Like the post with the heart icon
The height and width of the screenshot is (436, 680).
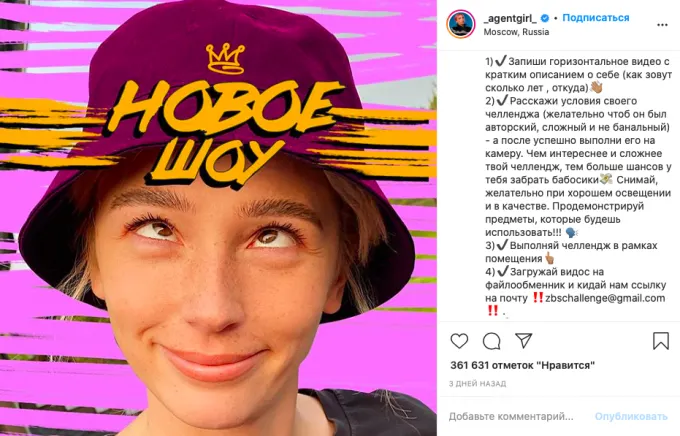tap(459, 341)
